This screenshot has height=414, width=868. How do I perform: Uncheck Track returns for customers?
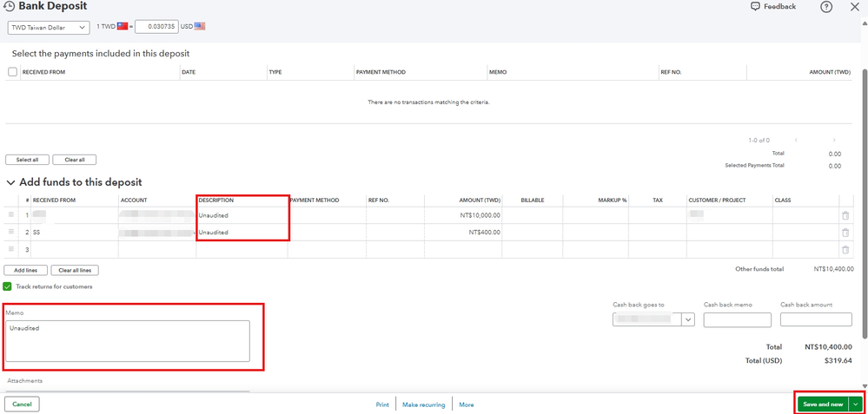[7, 286]
